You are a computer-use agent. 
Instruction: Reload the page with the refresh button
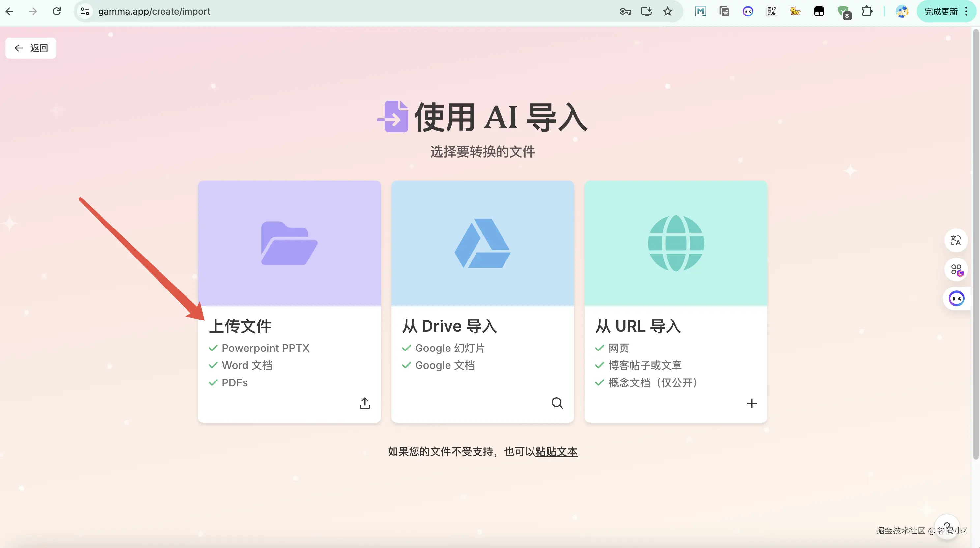click(57, 12)
